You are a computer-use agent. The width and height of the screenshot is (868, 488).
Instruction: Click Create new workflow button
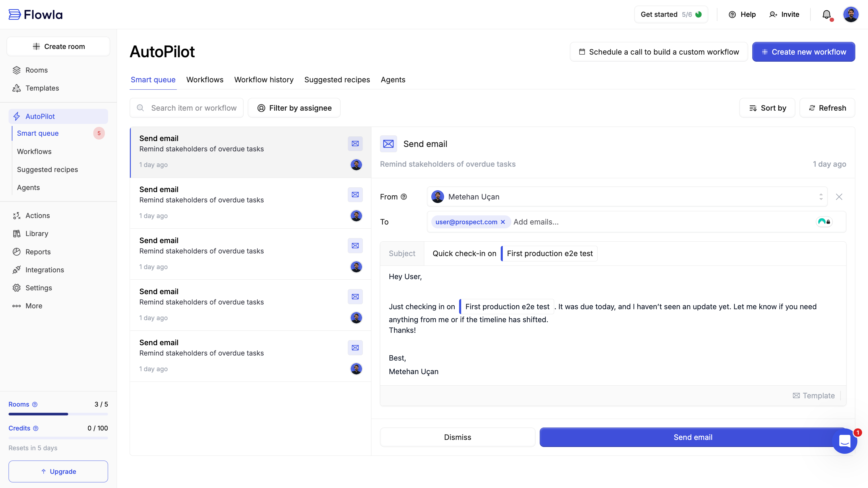(803, 52)
